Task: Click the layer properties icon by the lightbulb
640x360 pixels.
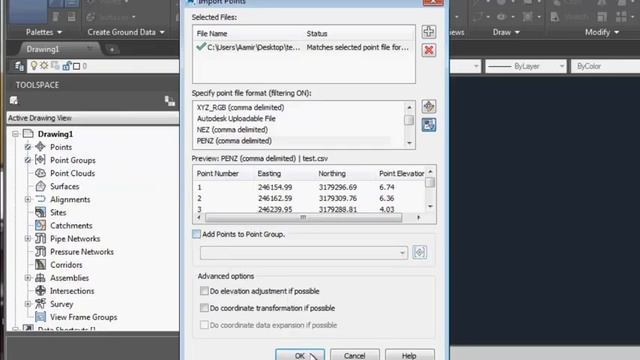Action: tap(19, 66)
